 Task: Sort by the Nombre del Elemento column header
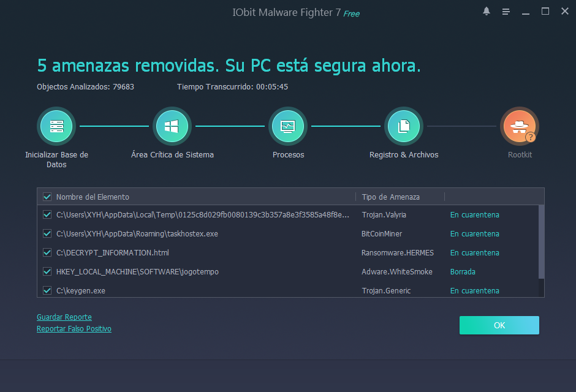(x=93, y=197)
